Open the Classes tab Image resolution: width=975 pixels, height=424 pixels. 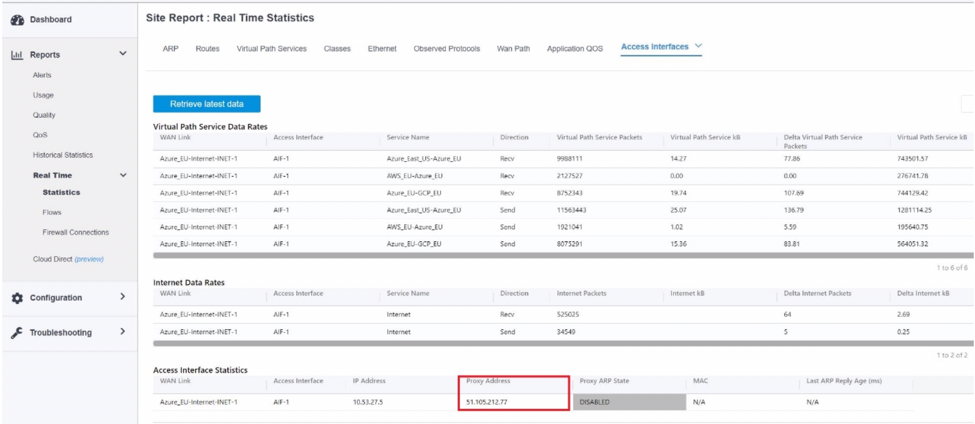[x=337, y=48]
